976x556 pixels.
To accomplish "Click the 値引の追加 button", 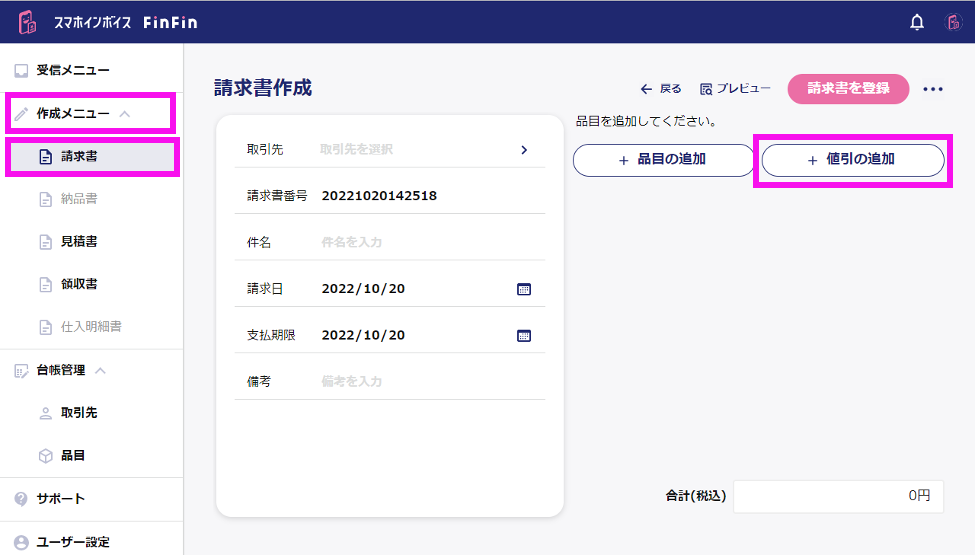I will pyautogui.click(x=853, y=160).
